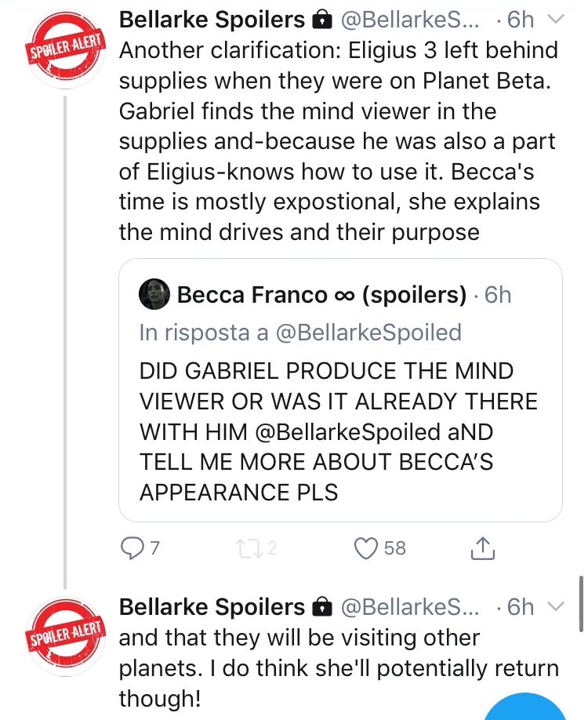Expand the second tweet's chevron menu

(x=554, y=607)
